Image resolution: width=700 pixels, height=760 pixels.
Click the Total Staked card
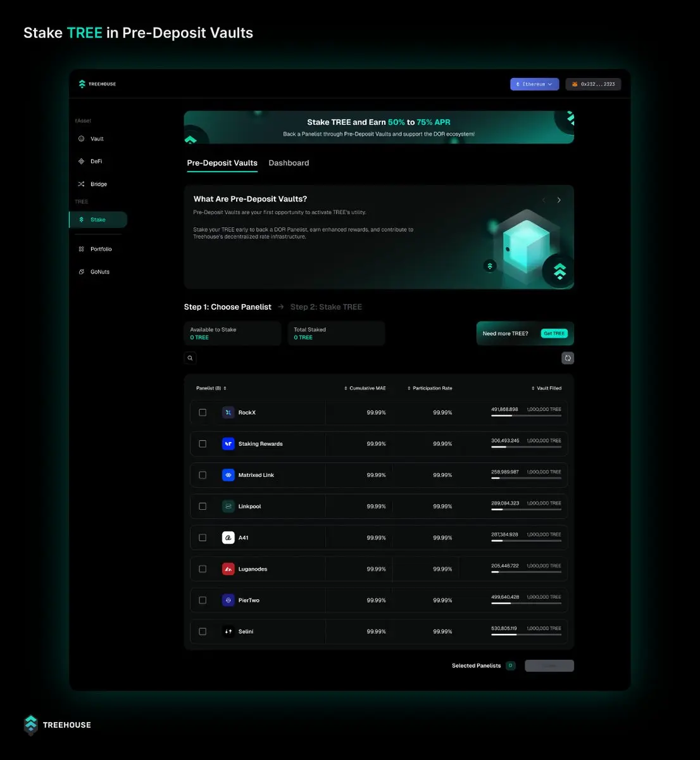tap(337, 333)
